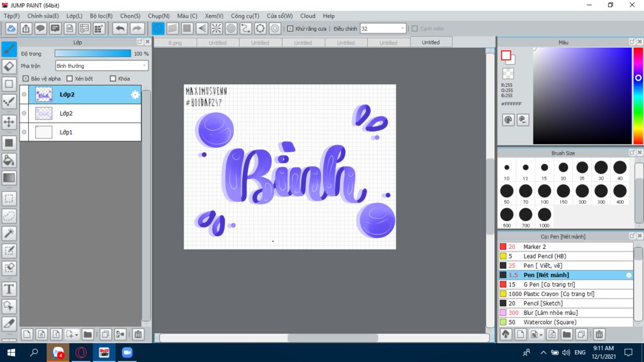Viewport: 644px width, 362px height.
Task: Select the G Pen [Cọ trang trí] brush
Action: coord(566,285)
